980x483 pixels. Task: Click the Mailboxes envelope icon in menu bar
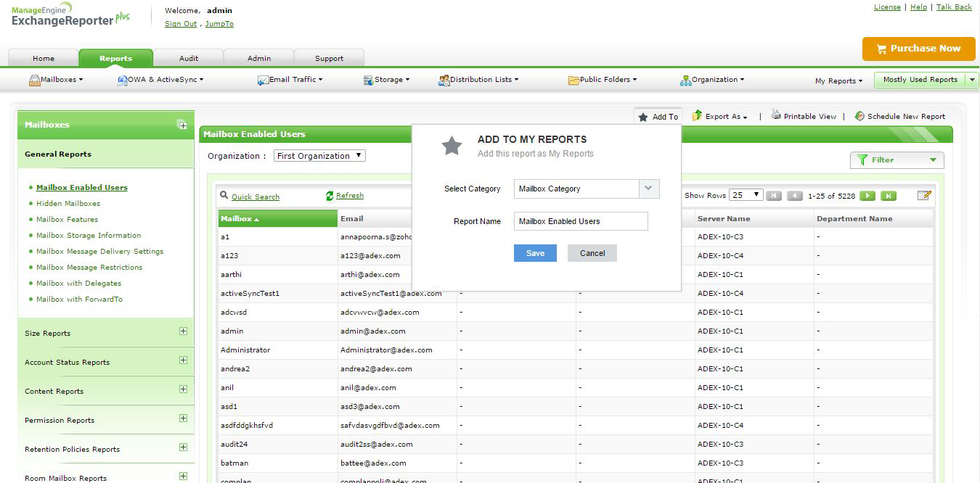(35, 80)
